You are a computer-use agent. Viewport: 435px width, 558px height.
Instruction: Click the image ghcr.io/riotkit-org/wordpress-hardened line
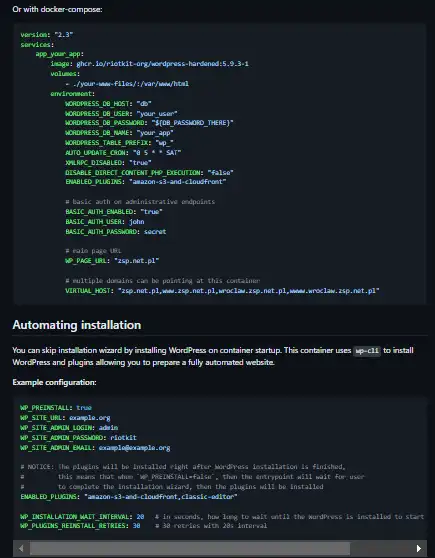[150, 64]
